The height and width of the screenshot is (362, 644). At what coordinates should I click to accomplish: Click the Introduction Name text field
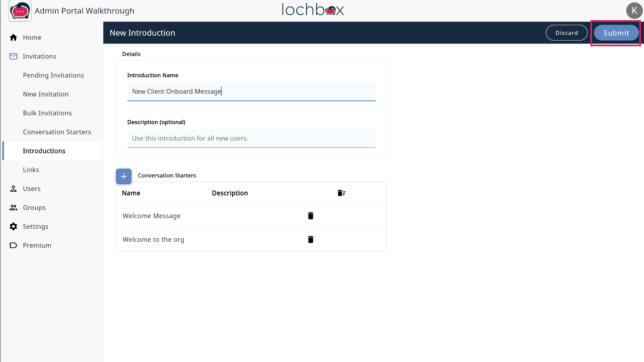(251, 92)
